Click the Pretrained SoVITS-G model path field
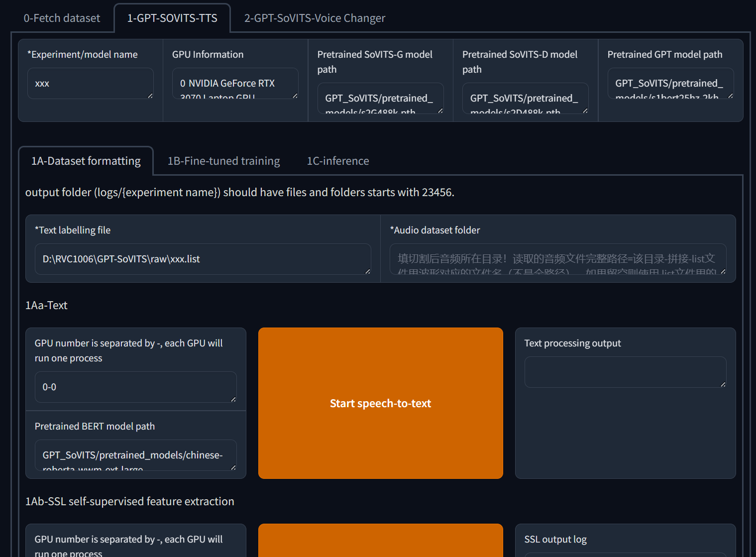756x557 pixels. (x=380, y=99)
